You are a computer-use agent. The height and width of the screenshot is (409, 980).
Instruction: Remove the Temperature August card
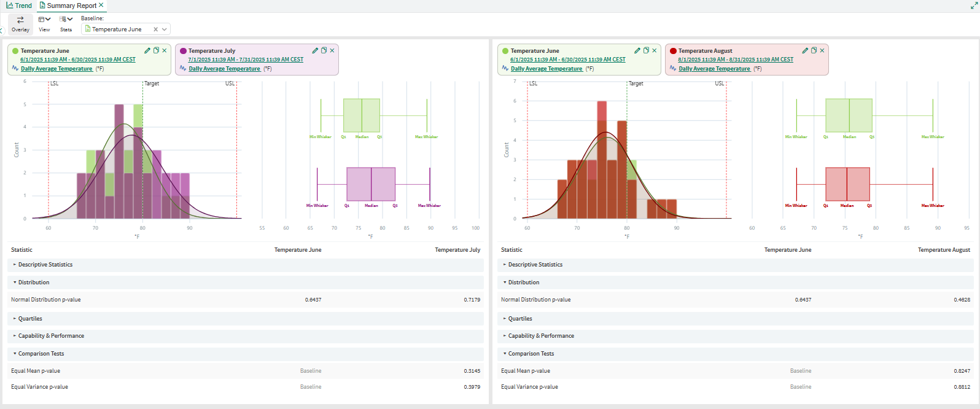[x=822, y=50]
